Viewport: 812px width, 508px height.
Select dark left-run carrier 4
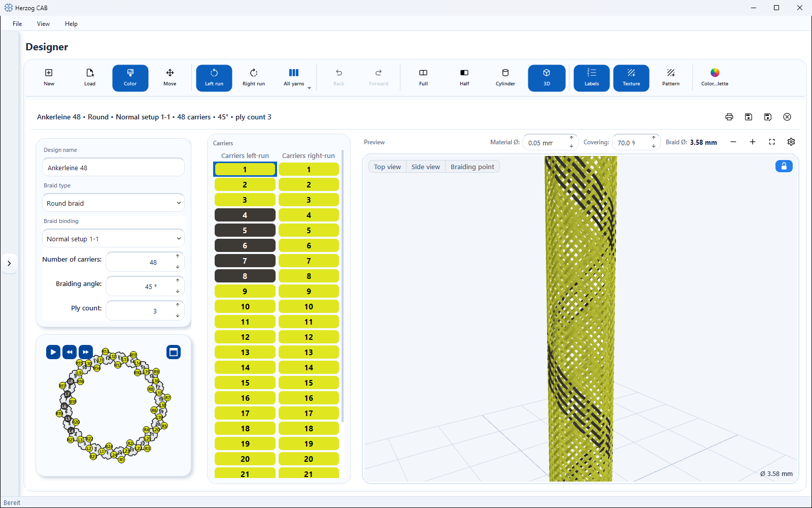pos(245,215)
